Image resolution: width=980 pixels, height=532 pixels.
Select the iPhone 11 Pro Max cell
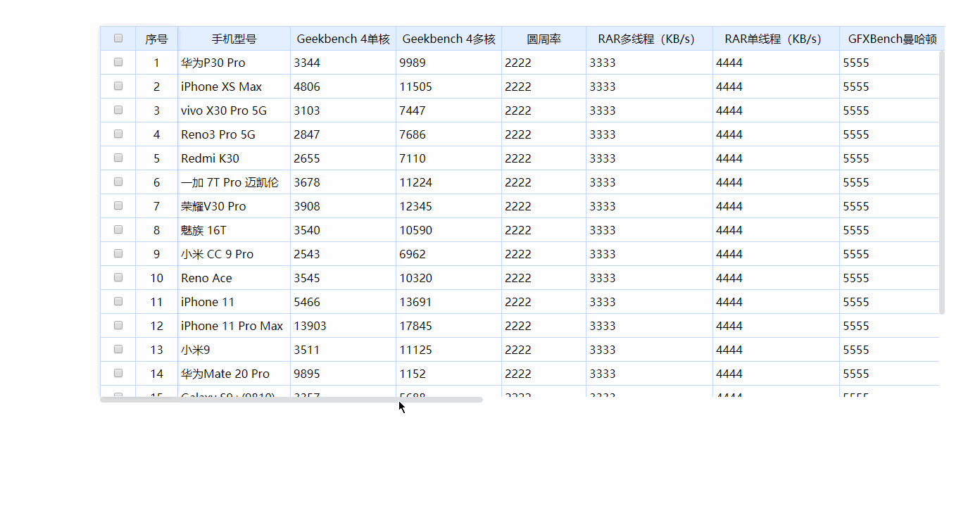(234, 326)
